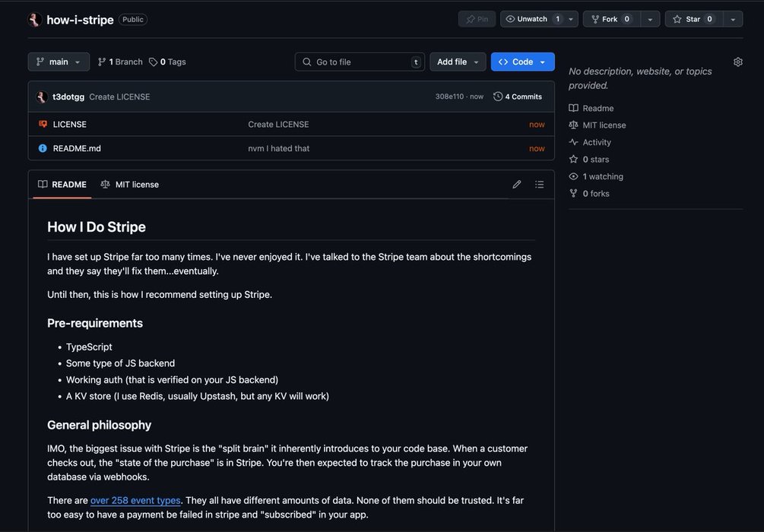Open the Activity link in the sidebar

tap(597, 142)
